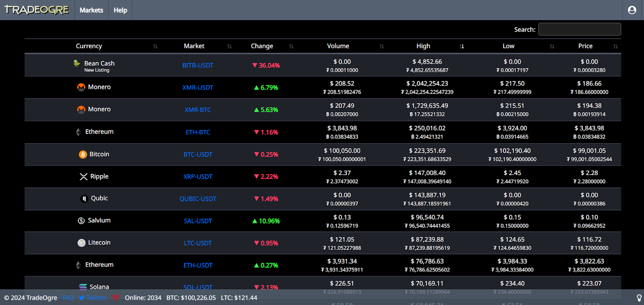
Task: Click the Litecoin coin icon
Action: pyautogui.click(x=81, y=243)
